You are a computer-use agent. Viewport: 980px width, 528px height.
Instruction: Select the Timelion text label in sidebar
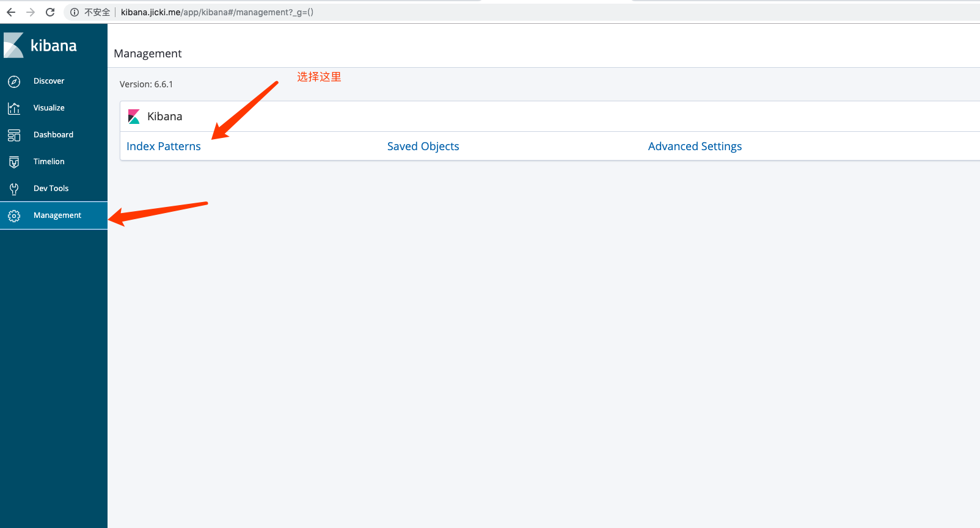click(x=49, y=162)
